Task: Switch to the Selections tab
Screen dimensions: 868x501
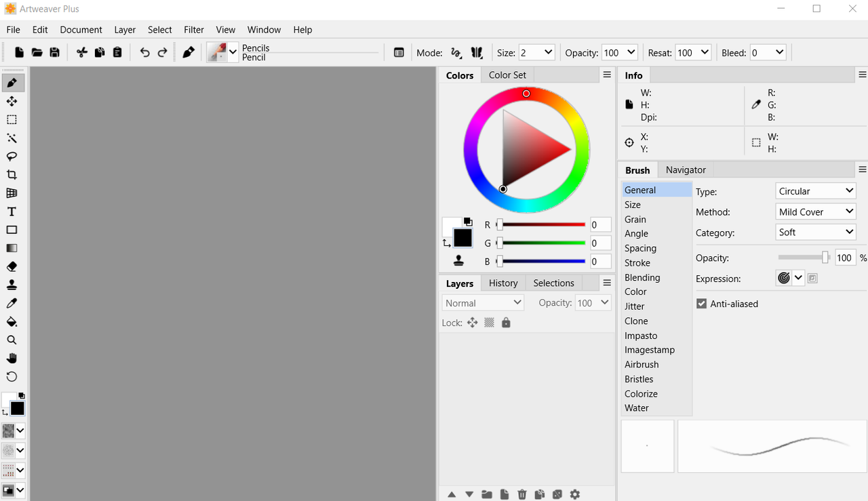Action: point(553,283)
